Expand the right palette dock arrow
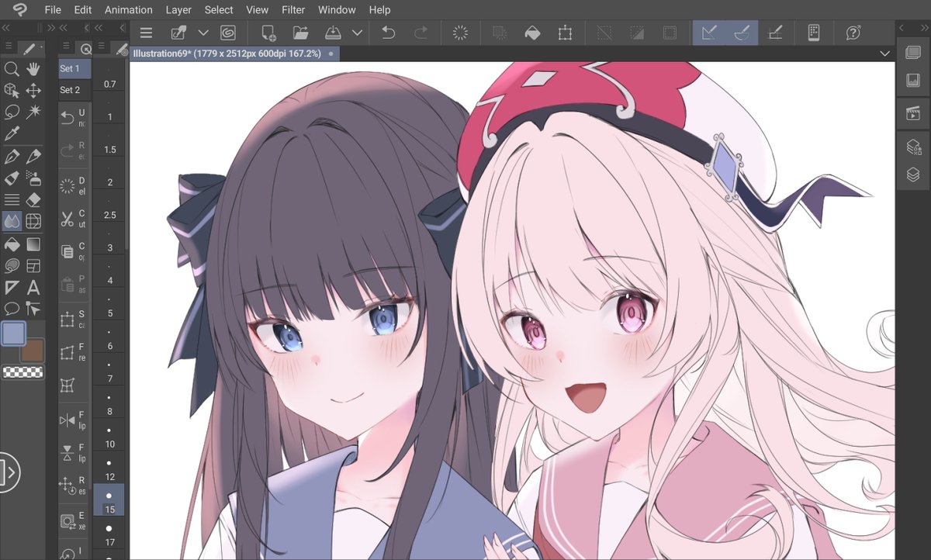Viewport: 931px width, 560px height. (902, 27)
